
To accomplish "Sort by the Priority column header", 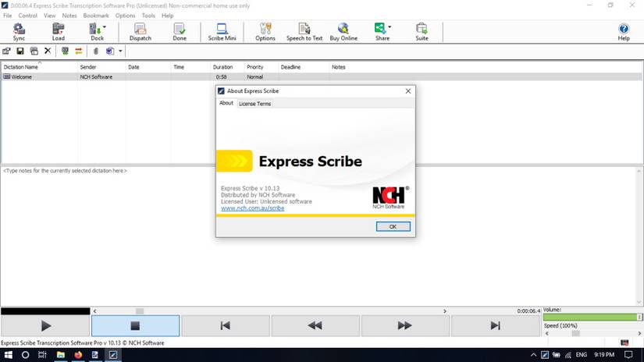I will 262,67.
